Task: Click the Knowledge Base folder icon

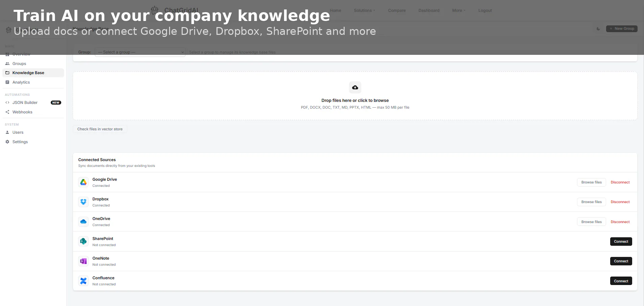Action: coord(7,73)
